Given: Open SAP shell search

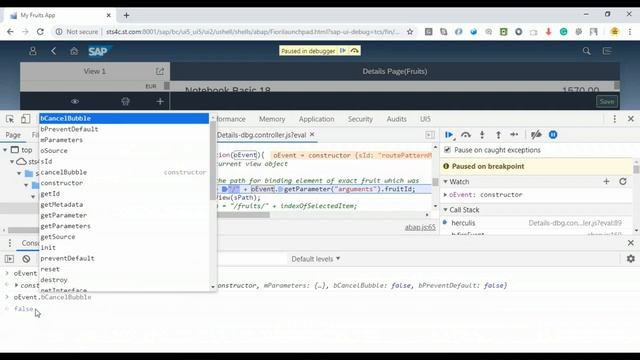Looking at the screenshot, I should tap(587, 51).
